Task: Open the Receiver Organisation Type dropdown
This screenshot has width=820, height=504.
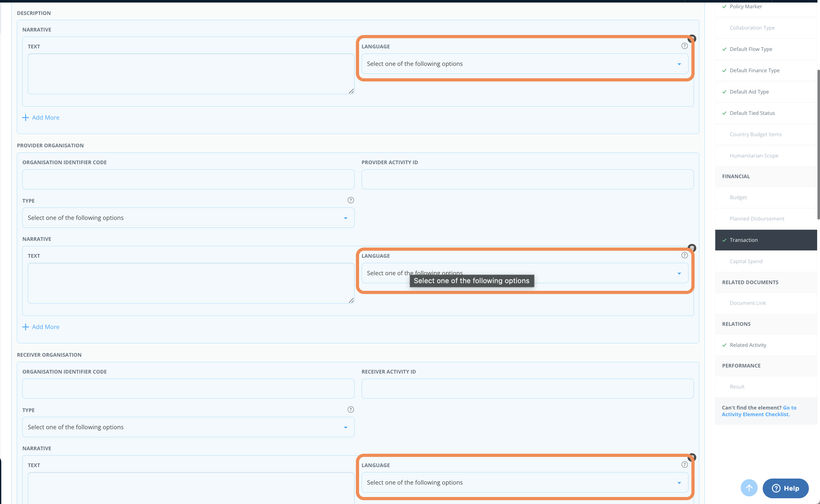Action: pyautogui.click(x=188, y=427)
